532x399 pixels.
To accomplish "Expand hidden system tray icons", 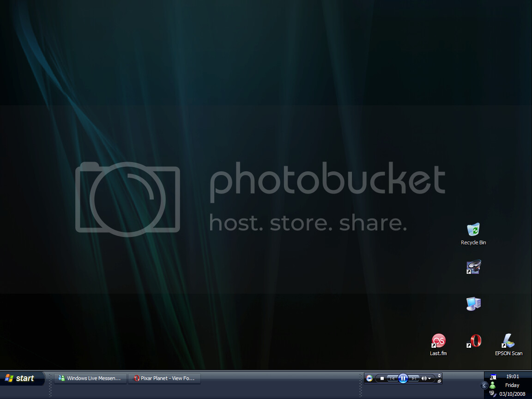I will (x=484, y=385).
